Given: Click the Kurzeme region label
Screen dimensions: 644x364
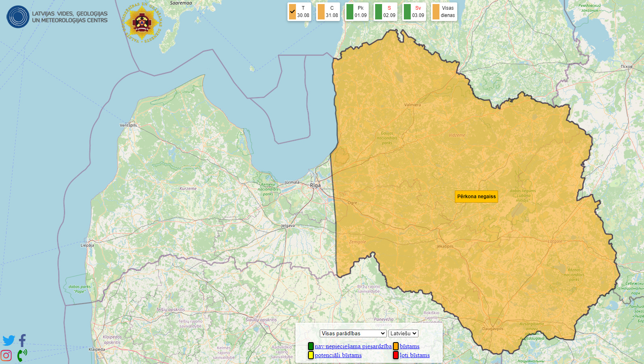Looking at the screenshot, I should click(188, 188).
